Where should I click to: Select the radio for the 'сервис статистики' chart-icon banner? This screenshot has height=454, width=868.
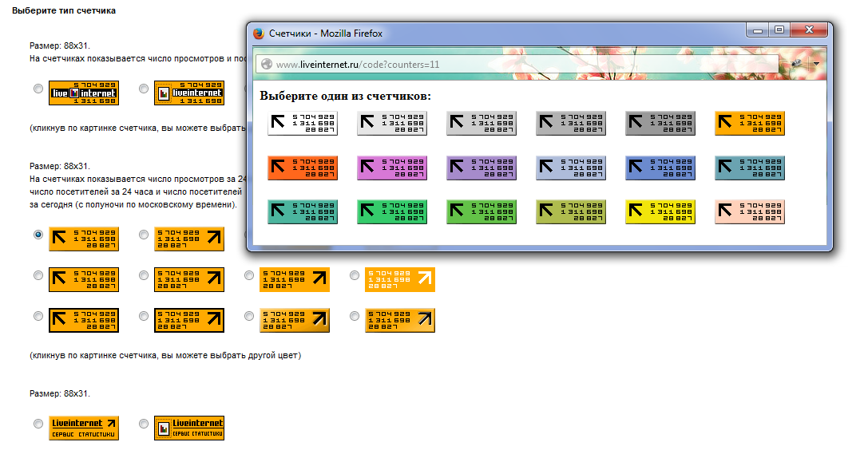(x=144, y=424)
